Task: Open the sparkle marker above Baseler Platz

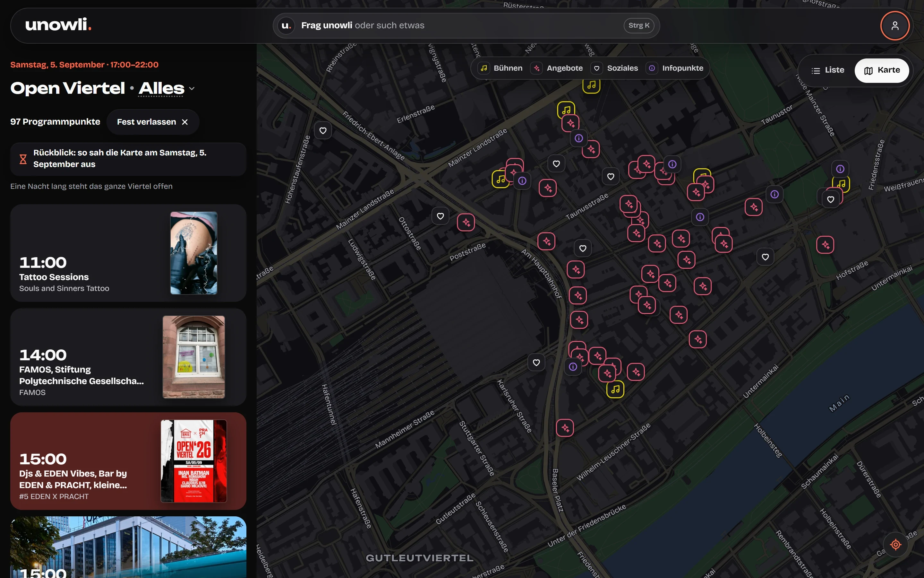Action: click(x=565, y=428)
